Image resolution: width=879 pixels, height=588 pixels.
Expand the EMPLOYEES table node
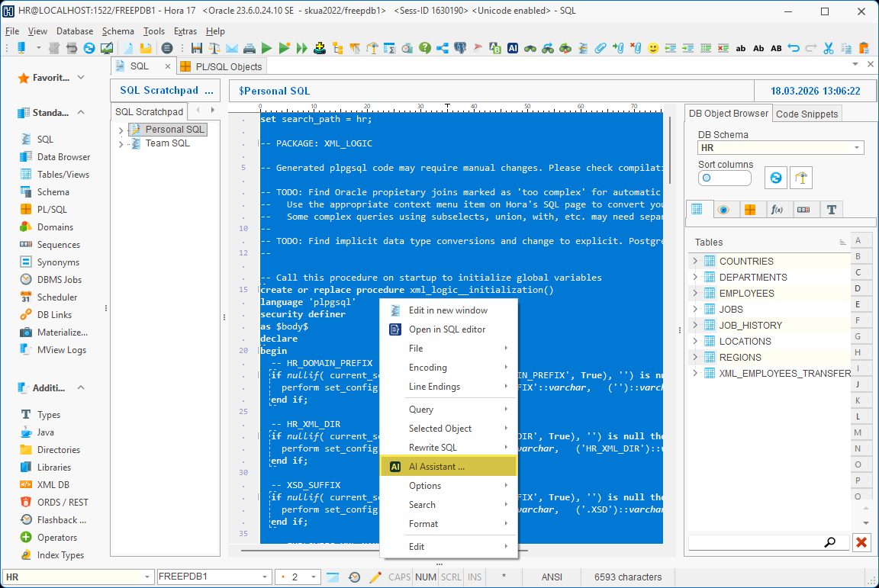pyautogui.click(x=694, y=293)
